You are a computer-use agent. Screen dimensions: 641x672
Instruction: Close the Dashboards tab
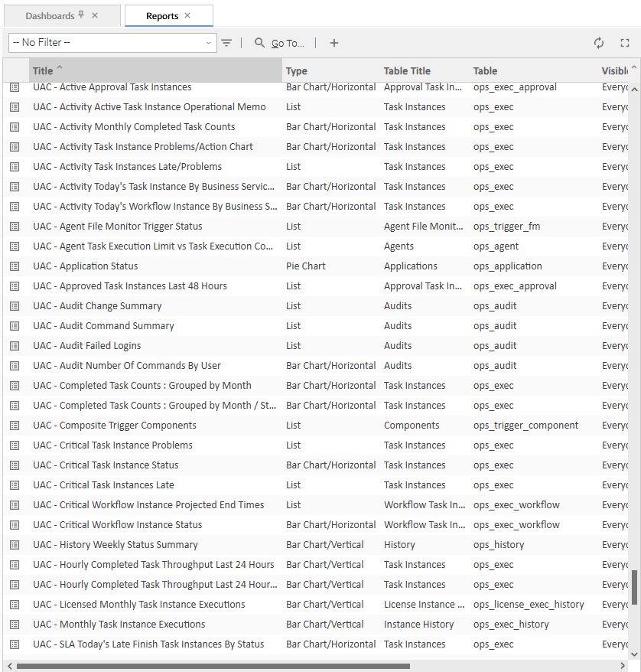[x=95, y=16]
